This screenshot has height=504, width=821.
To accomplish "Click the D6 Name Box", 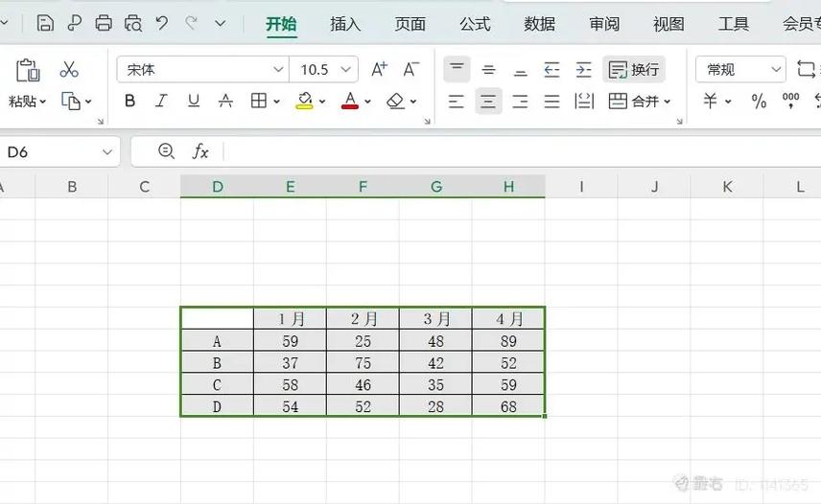I will (x=59, y=152).
